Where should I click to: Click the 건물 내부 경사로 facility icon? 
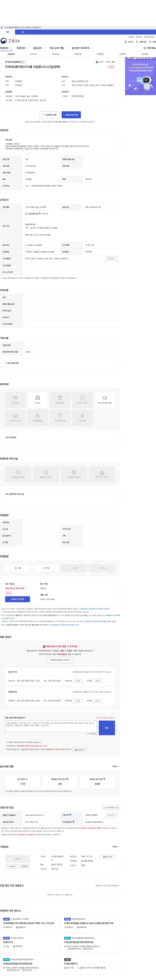[102, 474]
